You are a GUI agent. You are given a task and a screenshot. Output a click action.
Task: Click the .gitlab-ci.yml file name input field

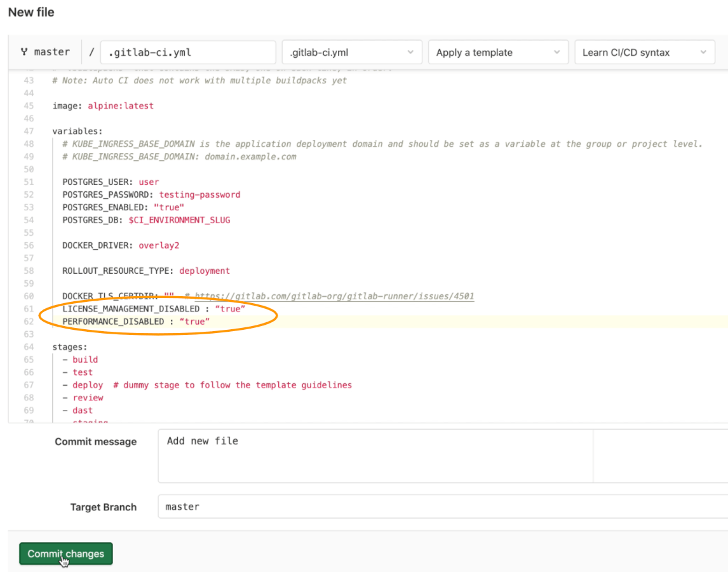187,52
